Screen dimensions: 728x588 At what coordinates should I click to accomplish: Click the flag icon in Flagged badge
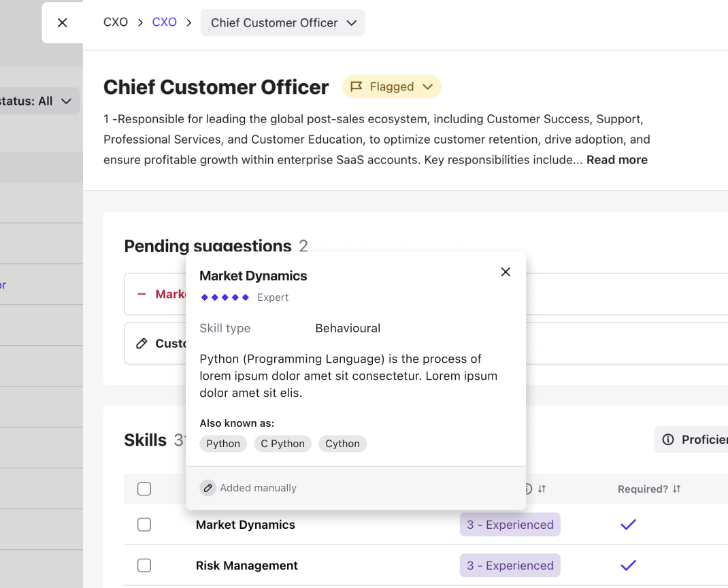(356, 86)
